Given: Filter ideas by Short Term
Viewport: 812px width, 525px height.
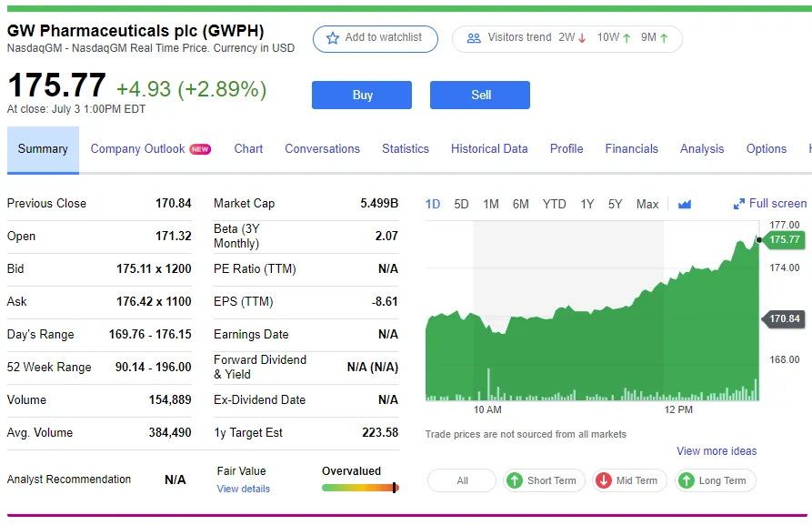Looking at the screenshot, I should [x=544, y=480].
